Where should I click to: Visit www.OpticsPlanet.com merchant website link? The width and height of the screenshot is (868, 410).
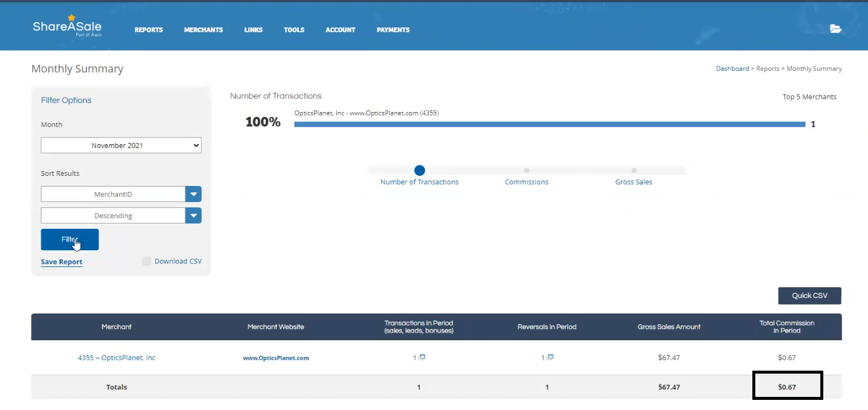pos(276,358)
